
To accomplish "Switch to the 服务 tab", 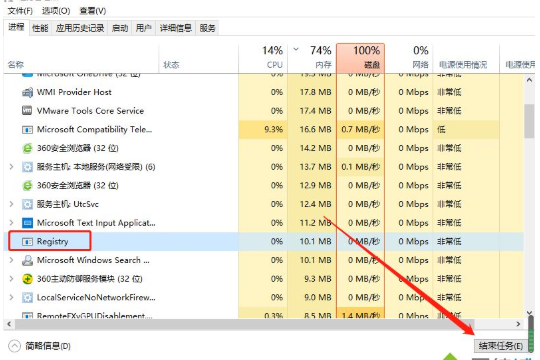I will pos(207,28).
